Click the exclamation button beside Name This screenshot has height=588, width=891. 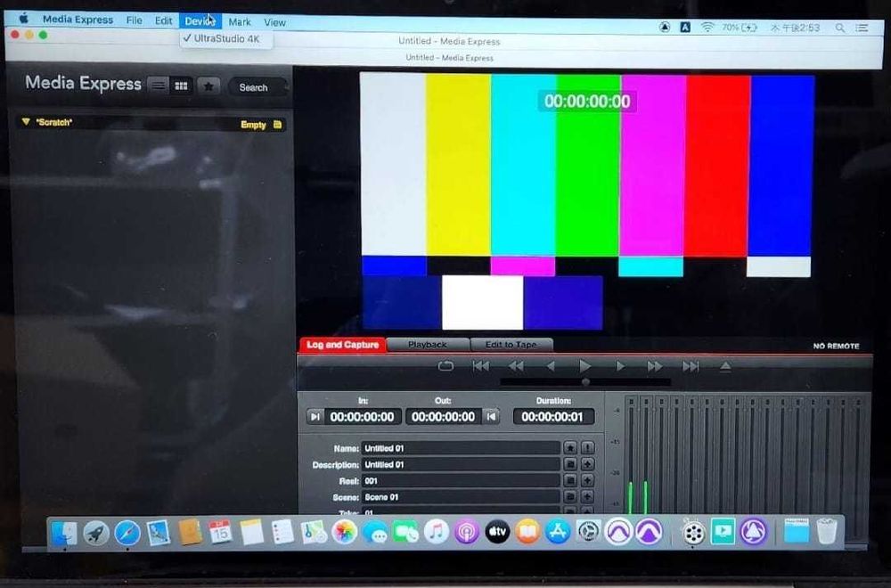click(587, 448)
